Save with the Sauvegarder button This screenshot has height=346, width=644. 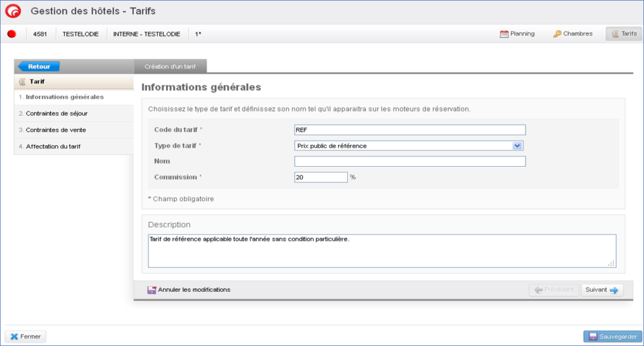pos(612,337)
